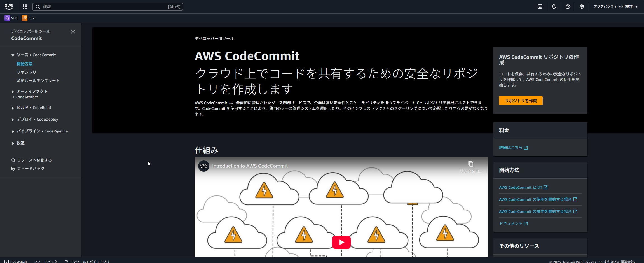Open the AWS services grid menu
The image size is (644, 263).
[x=25, y=6]
